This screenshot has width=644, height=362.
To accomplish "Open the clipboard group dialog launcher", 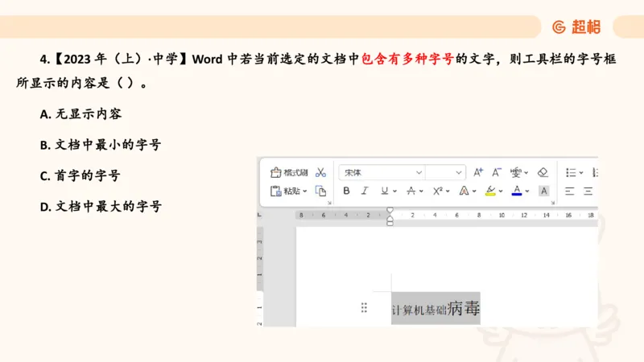I will click(x=329, y=203).
